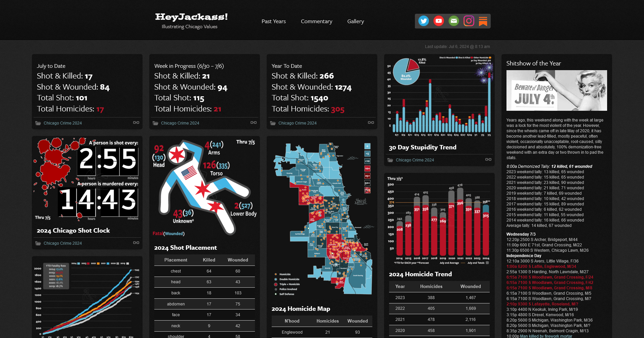
Task: Open the Past Years menu
Action: point(274,21)
